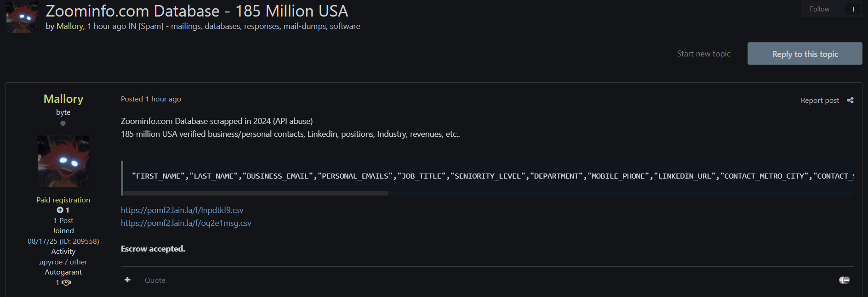
Task: Click the plus multi-quote icon below the post
Action: [127, 280]
